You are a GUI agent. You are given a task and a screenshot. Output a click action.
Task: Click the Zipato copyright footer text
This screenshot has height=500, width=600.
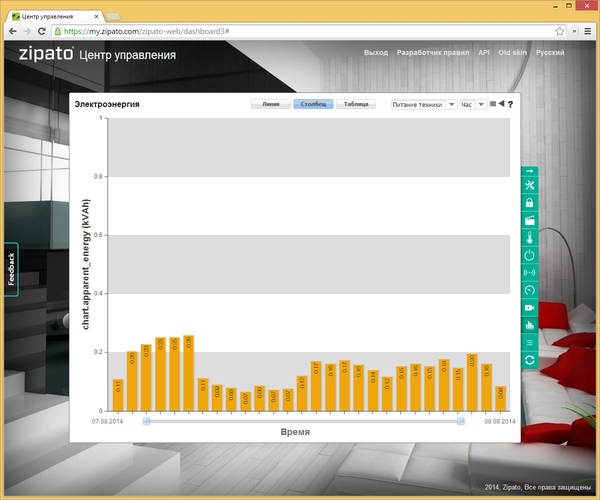[x=538, y=487]
